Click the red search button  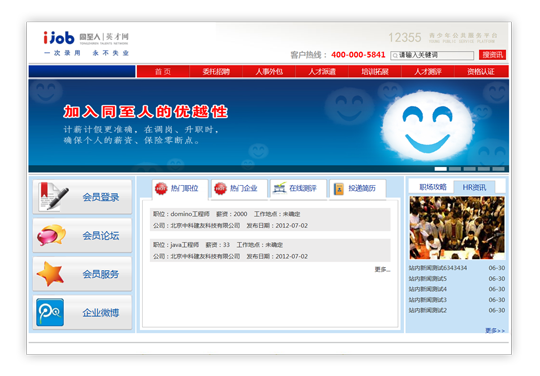click(x=492, y=55)
